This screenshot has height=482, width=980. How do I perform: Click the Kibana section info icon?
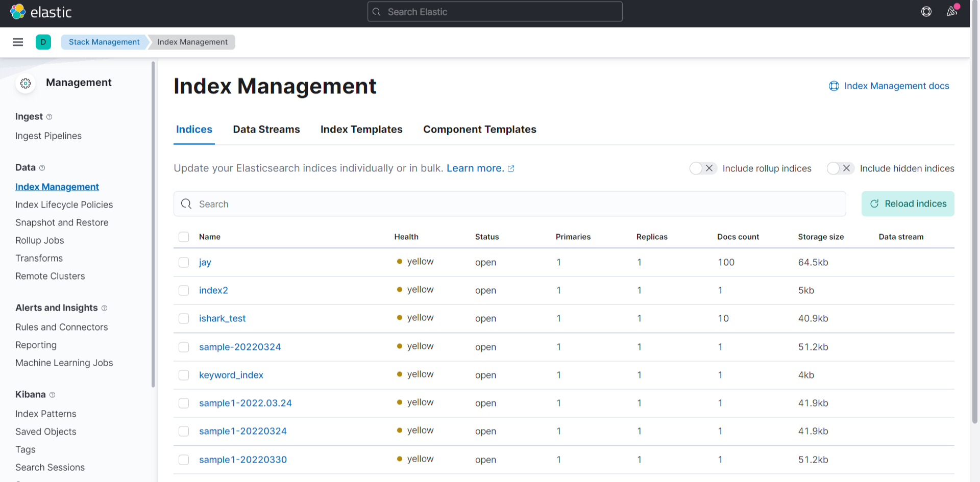pyautogui.click(x=53, y=395)
